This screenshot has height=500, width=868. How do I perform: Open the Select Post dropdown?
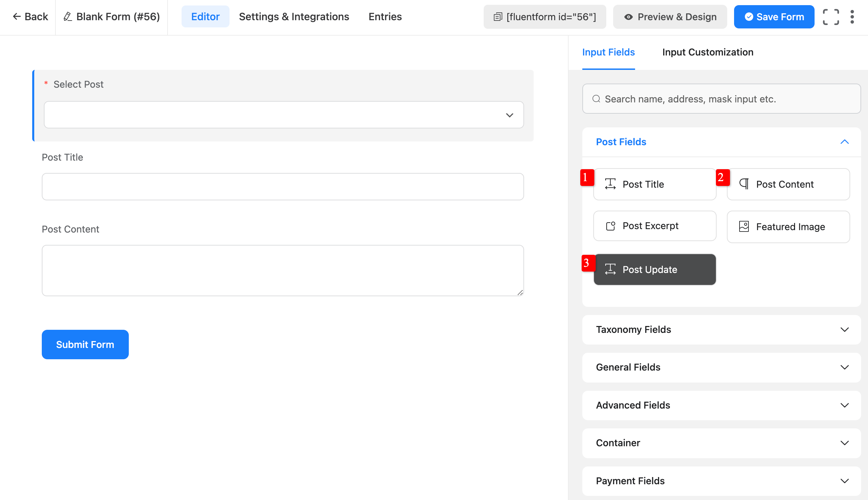pos(283,115)
